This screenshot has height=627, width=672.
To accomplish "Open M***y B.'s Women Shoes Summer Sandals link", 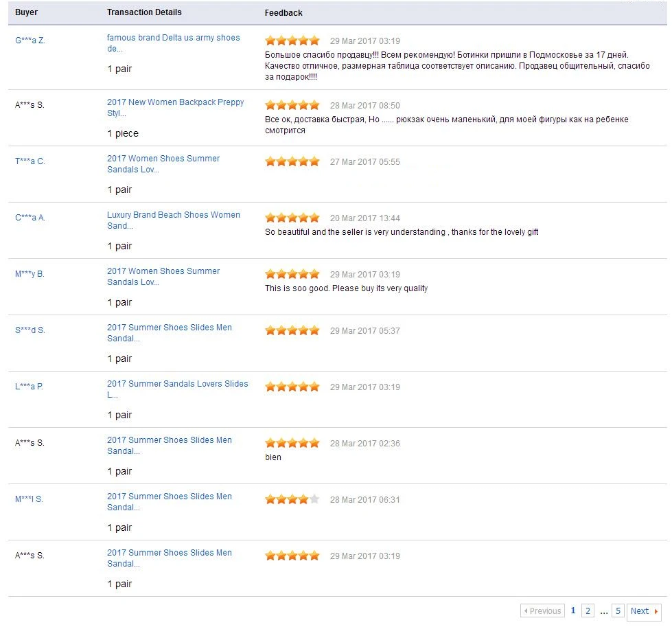I will coord(163,276).
